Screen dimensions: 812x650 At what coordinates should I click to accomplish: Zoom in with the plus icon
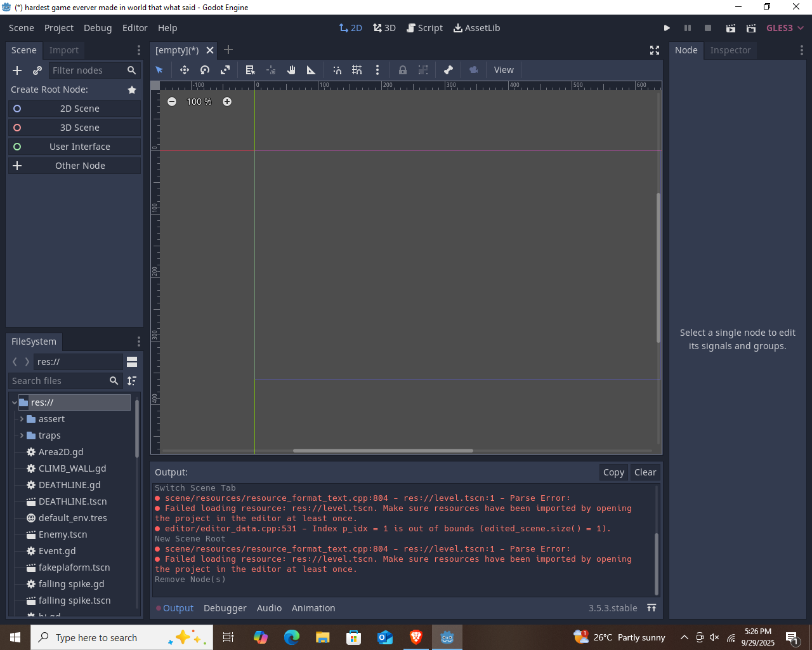click(227, 102)
